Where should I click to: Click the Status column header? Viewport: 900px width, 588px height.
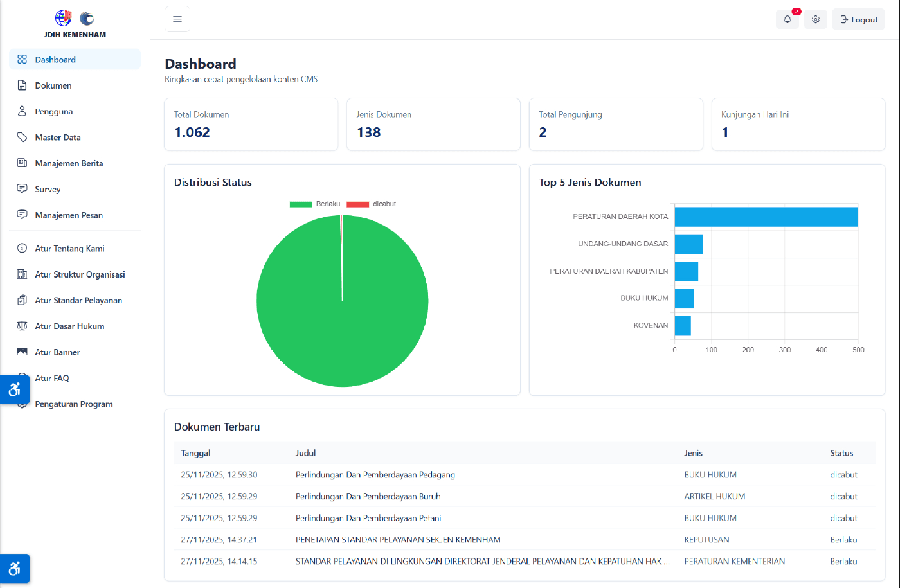(842, 453)
